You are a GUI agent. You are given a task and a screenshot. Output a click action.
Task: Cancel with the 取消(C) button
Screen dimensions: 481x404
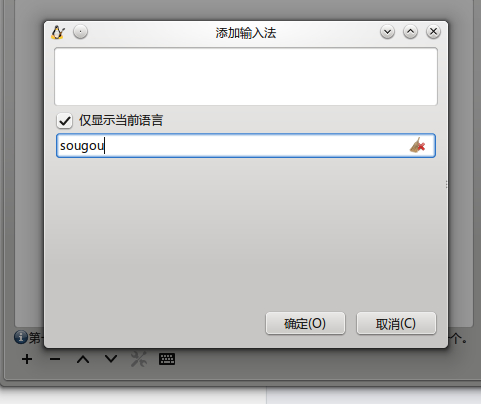pyautogui.click(x=396, y=323)
